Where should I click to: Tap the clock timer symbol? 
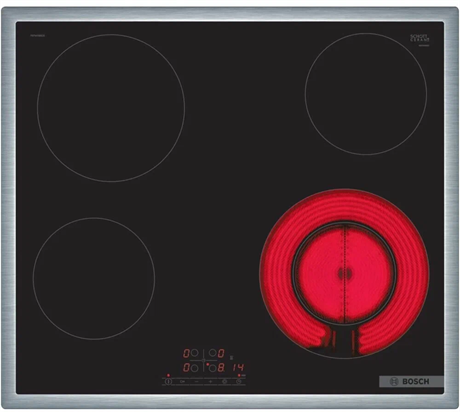point(239,381)
